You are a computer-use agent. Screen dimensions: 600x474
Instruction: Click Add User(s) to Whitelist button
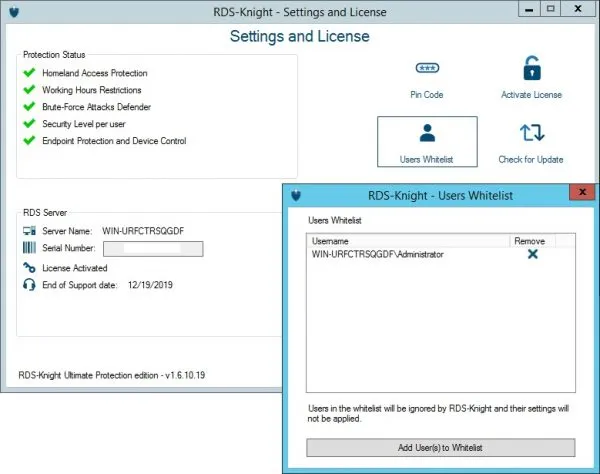(440, 448)
